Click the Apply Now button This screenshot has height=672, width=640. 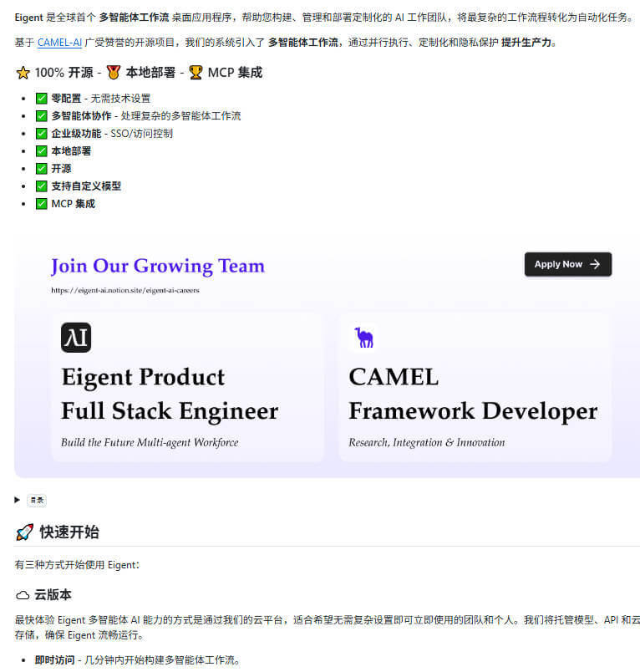567,264
